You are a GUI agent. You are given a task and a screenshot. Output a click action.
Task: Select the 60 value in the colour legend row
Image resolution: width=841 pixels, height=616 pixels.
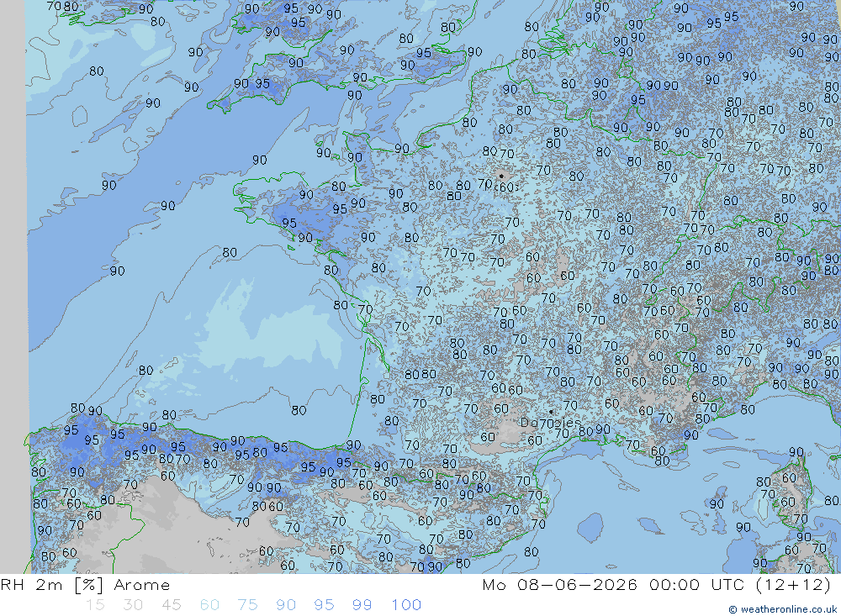209,605
